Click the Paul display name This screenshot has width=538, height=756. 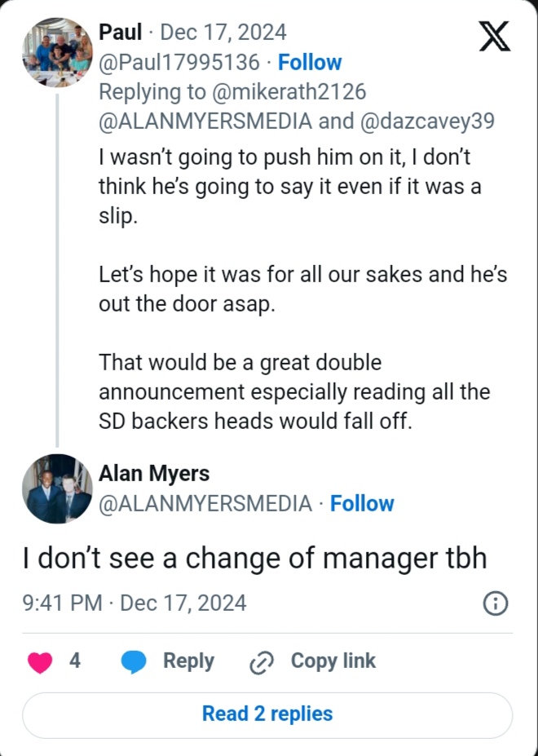[120, 33]
